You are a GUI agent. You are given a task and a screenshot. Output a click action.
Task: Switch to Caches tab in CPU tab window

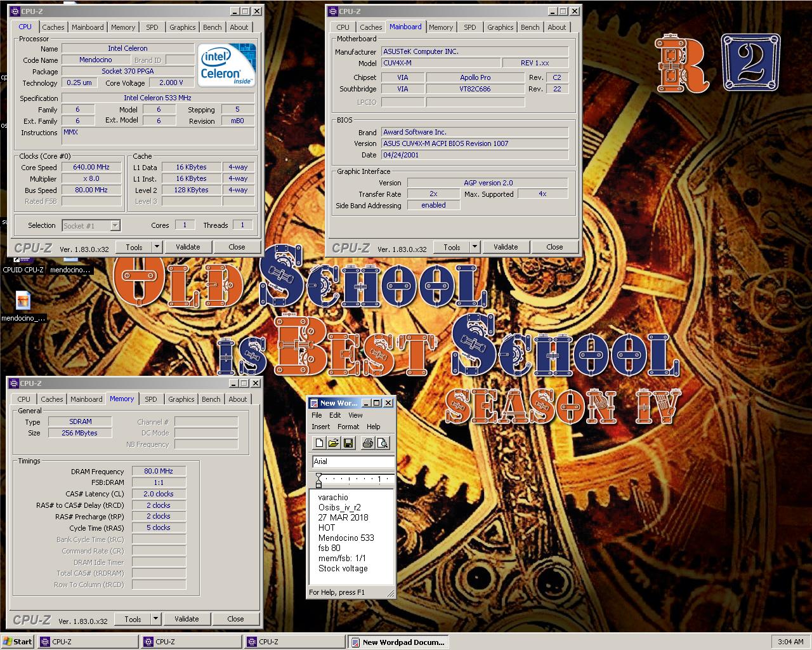click(x=53, y=27)
